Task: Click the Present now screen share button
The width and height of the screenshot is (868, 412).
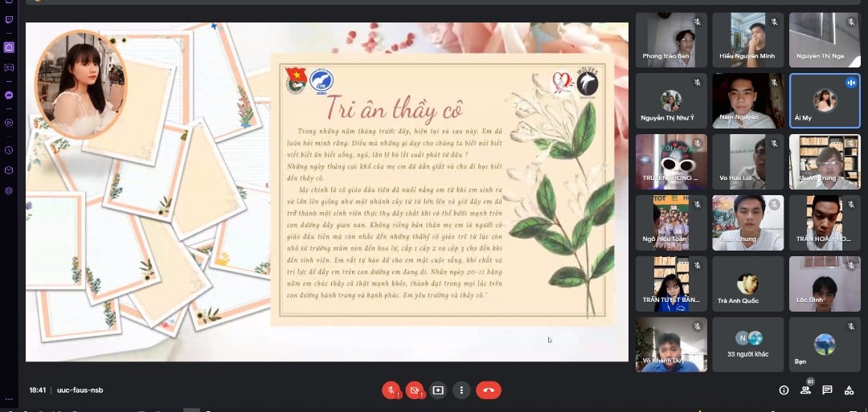Action: 438,390
